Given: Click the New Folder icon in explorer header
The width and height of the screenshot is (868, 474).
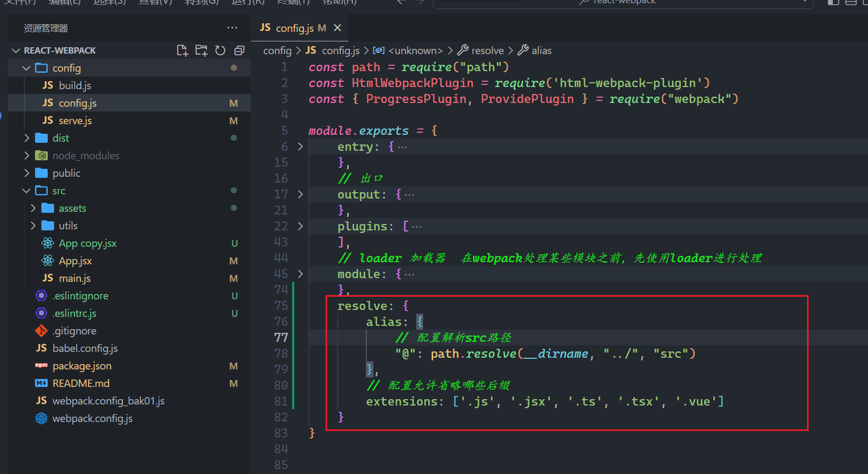Looking at the screenshot, I should click(201, 50).
